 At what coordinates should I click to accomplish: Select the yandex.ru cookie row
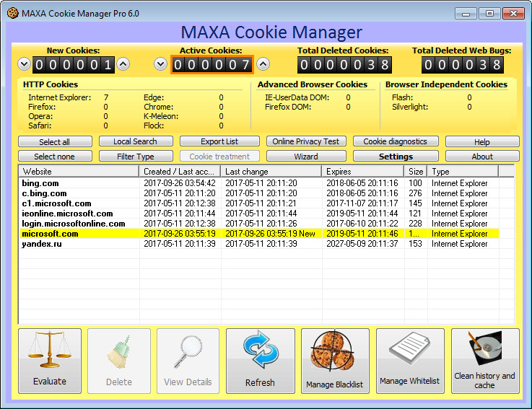pyautogui.click(x=259, y=244)
